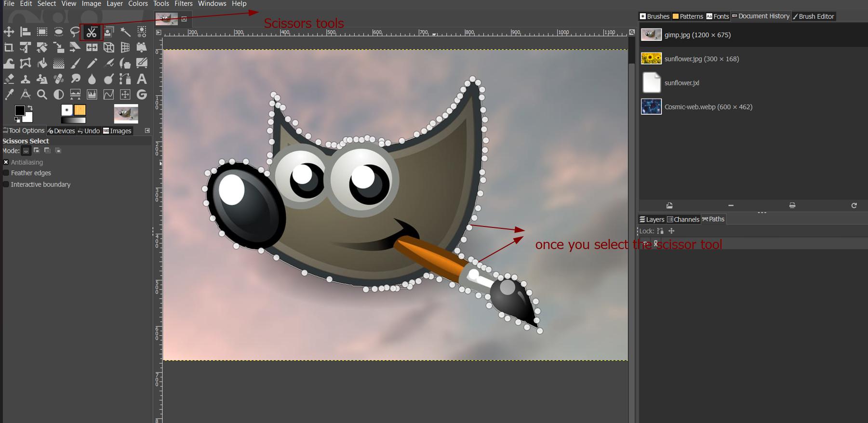This screenshot has height=423, width=868.
Task: Select the Ellipse Select tool
Action: [x=58, y=32]
